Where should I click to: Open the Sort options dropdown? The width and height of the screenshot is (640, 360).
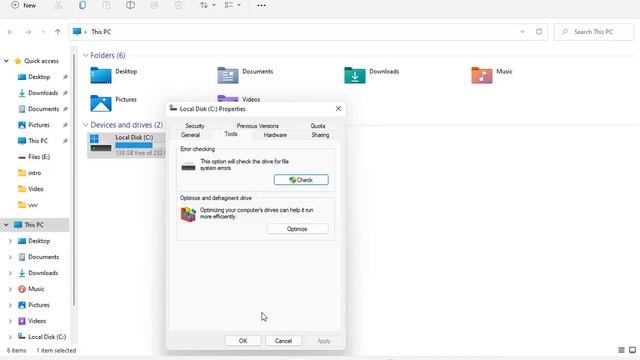[x=207, y=5]
